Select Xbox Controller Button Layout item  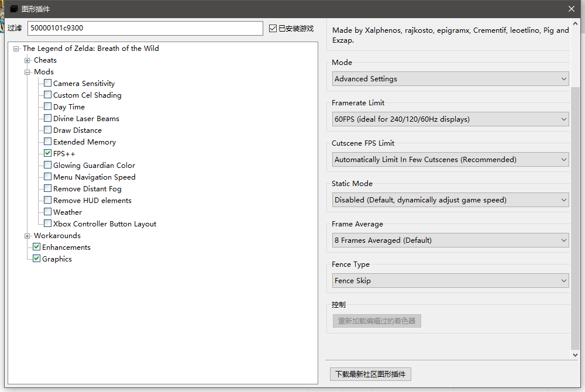[105, 223]
